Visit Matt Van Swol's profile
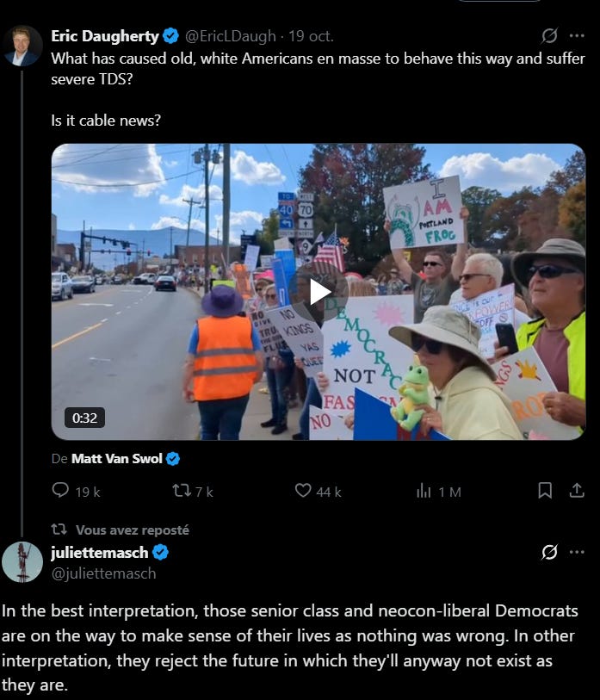 (116, 459)
